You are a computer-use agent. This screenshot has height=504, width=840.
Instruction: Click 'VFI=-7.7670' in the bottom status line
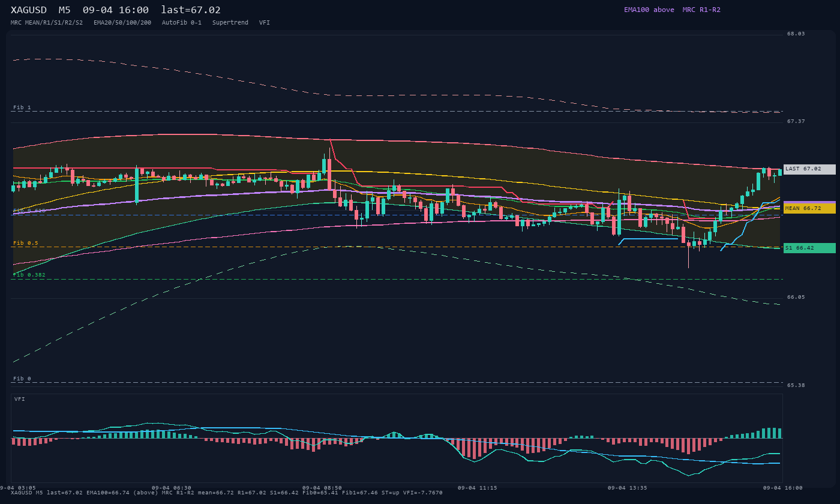click(423, 493)
